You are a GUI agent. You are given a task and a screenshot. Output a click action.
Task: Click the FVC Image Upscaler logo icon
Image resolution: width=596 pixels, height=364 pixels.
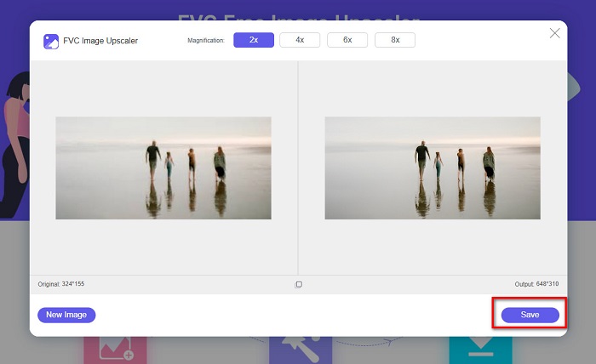pyautogui.click(x=51, y=42)
